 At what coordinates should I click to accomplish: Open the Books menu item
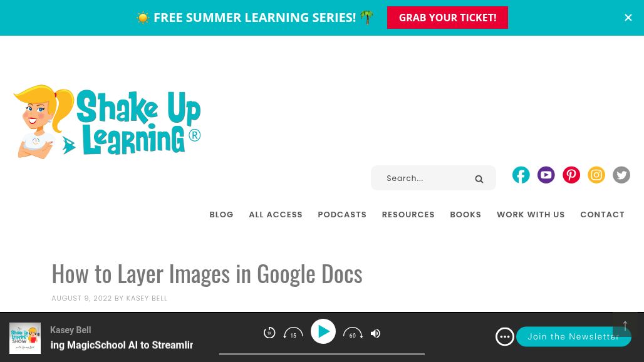(465, 215)
